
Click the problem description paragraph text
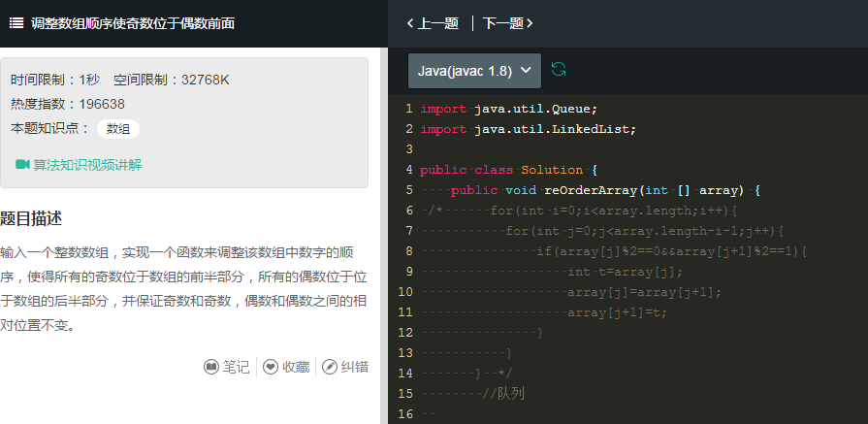tap(184, 289)
